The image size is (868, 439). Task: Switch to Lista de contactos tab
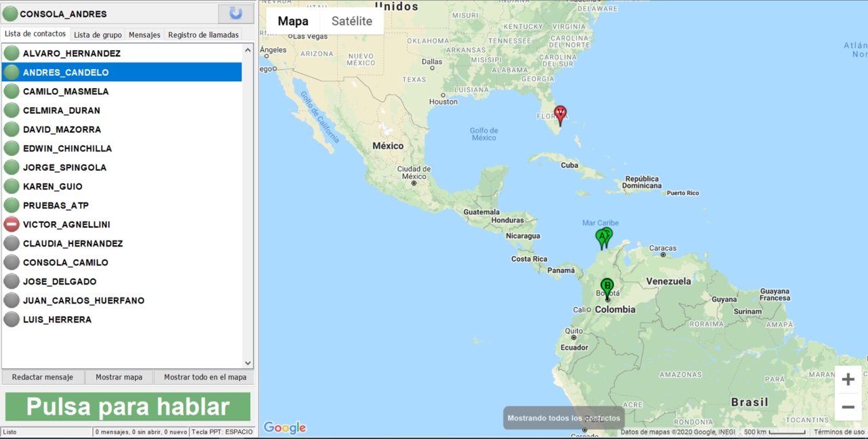click(x=35, y=34)
